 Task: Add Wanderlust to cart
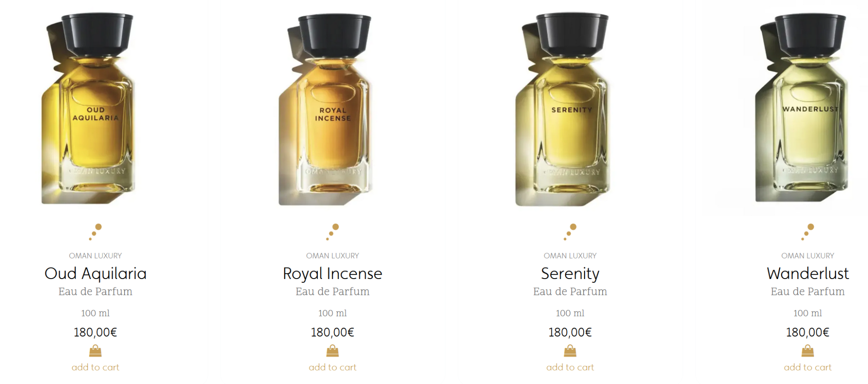coord(808,367)
